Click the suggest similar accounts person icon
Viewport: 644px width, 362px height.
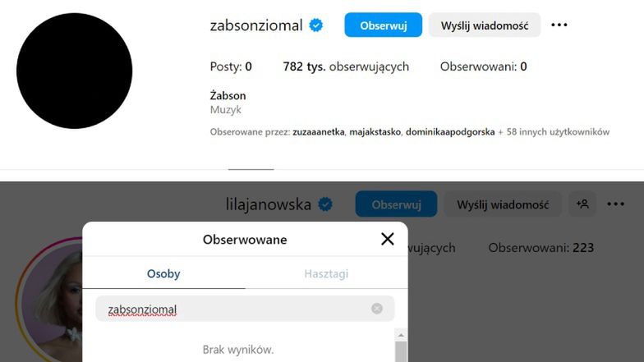point(582,204)
